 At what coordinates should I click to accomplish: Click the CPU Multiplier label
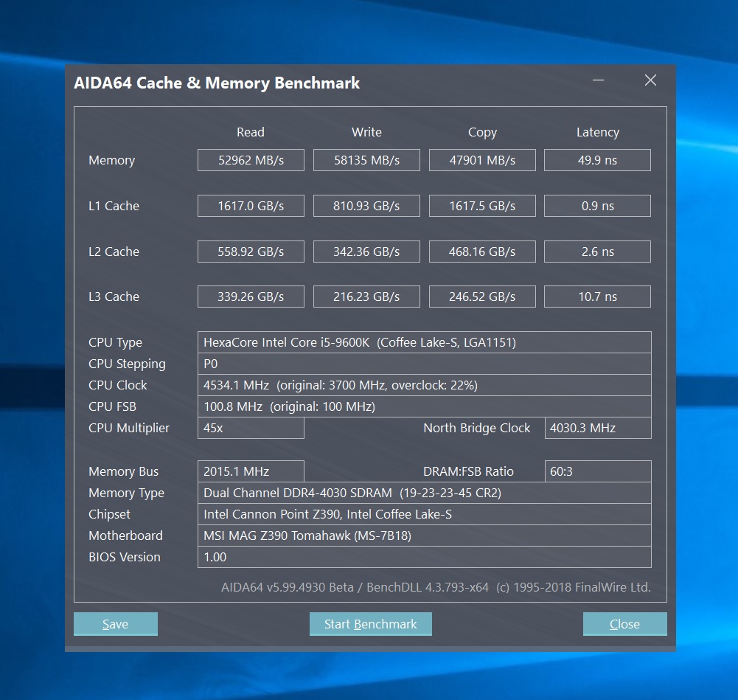point(129,428)
